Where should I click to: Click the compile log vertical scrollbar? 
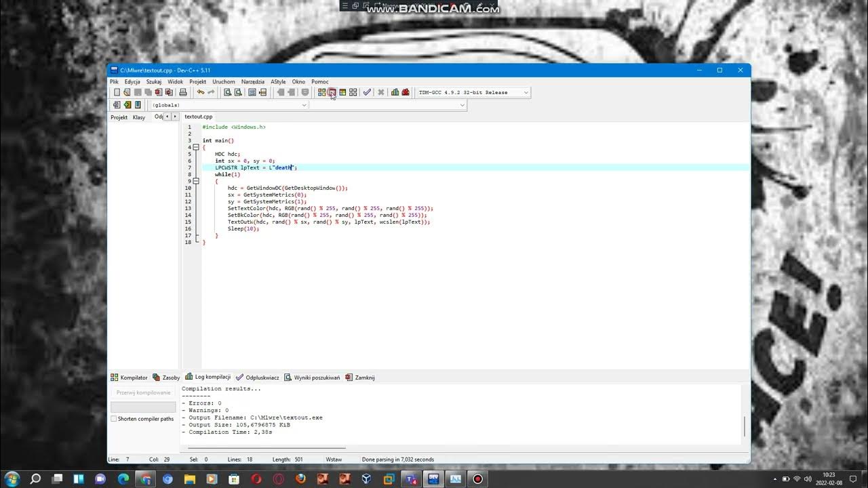tap(745, 426)
